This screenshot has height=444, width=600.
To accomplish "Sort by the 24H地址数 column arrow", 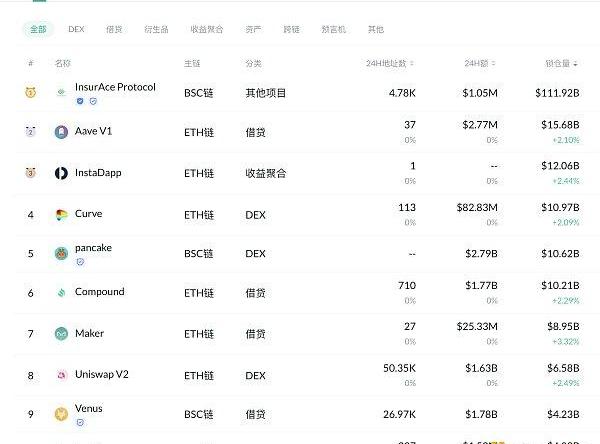I will pos(412,64).
